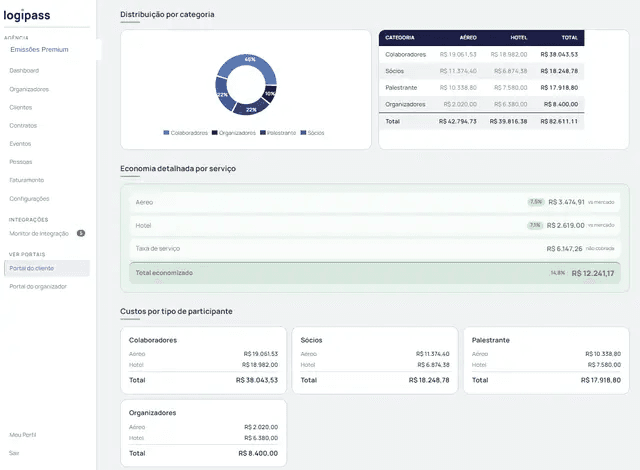
Task: Click the Distribuição por categoria heading
Action: [x=167, y=14]
